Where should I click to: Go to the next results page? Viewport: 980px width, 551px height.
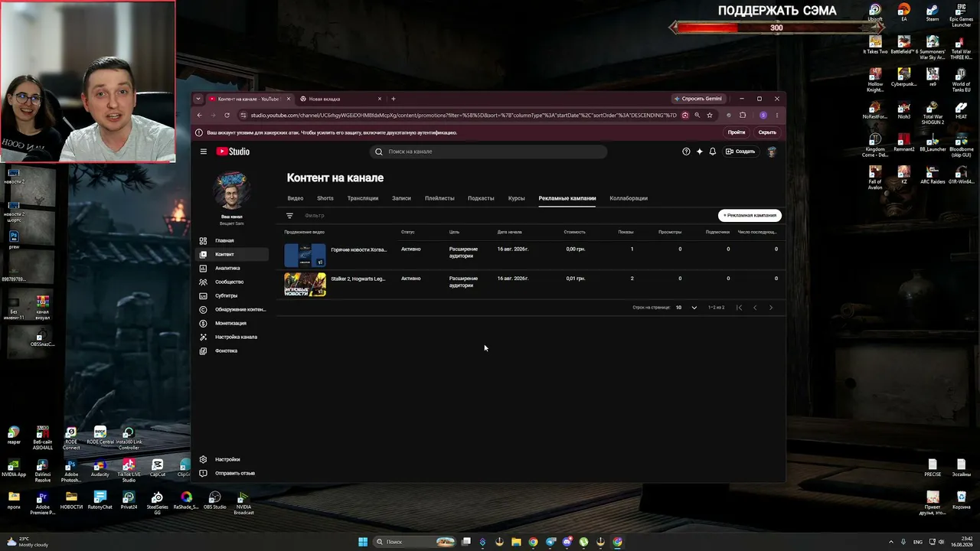[x=771, y=308]
